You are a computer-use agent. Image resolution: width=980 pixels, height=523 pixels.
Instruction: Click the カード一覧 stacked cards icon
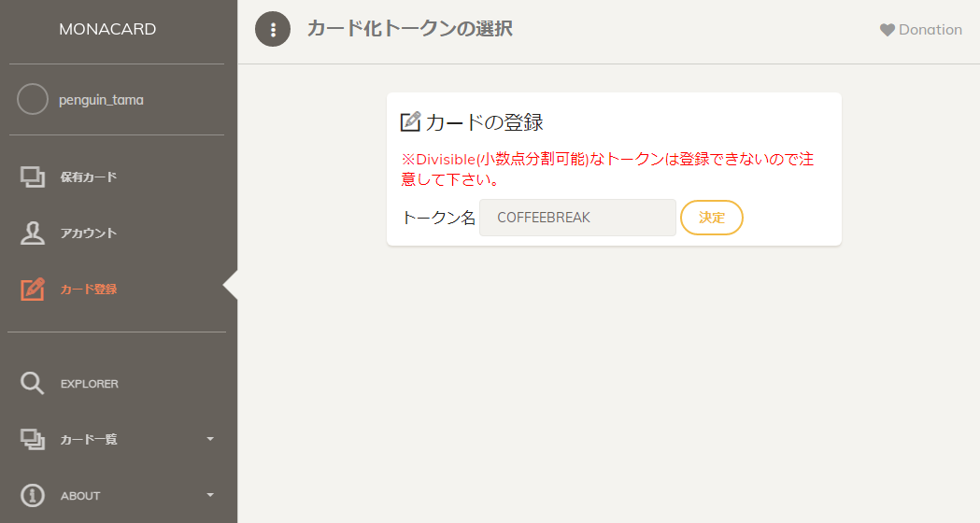click(33, 439)
